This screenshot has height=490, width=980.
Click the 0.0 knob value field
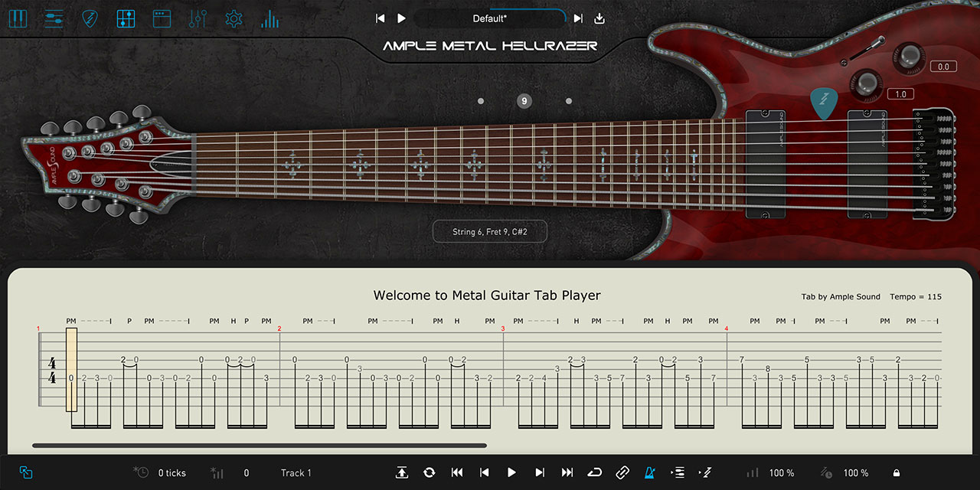pos(943,67)
